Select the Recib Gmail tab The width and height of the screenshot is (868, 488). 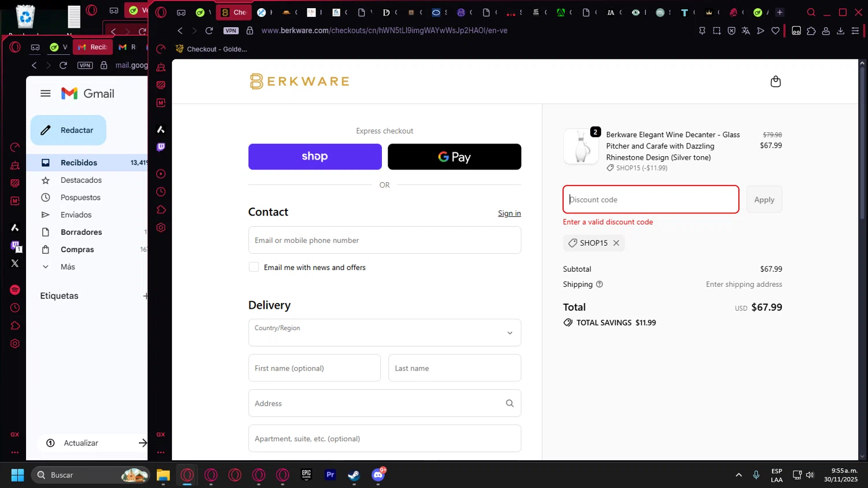(x=93, y=47)
